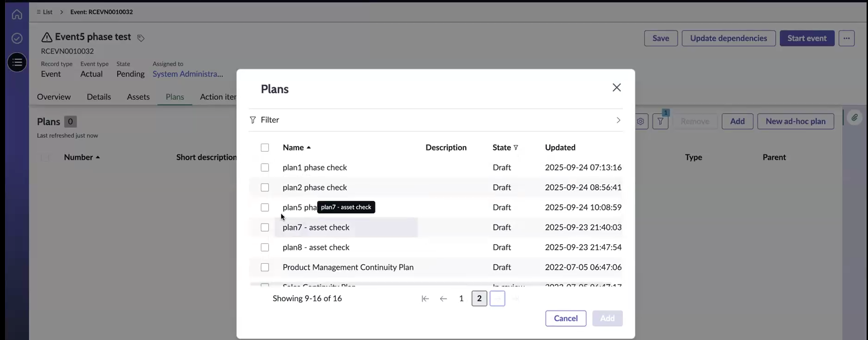Click Product Management Continuity Plan name
The height and width of the screenshot is (340, 868).
point(348,267)
